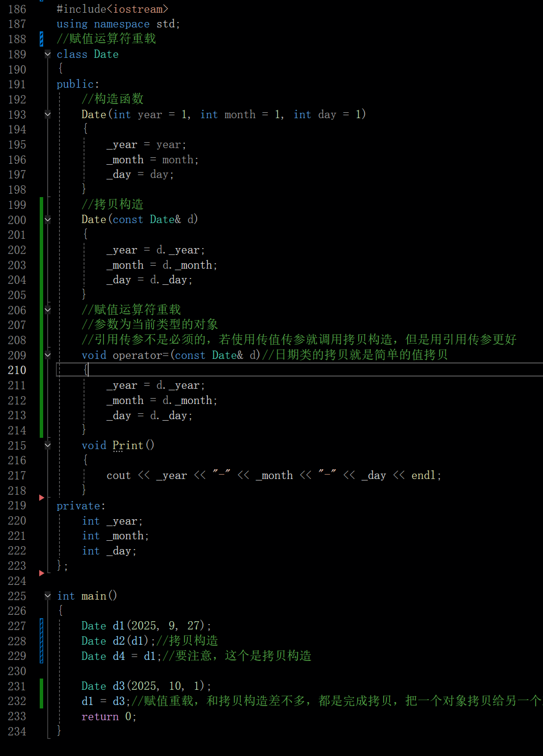Click 'int main()' on line 225
Viewport: 543px width, 756px height.
pos(87,596)
